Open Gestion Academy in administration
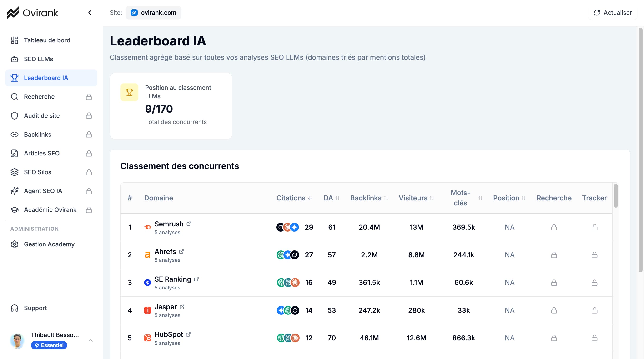The height and width of the screenshot is (359, 644). click(x=49, y=244)
